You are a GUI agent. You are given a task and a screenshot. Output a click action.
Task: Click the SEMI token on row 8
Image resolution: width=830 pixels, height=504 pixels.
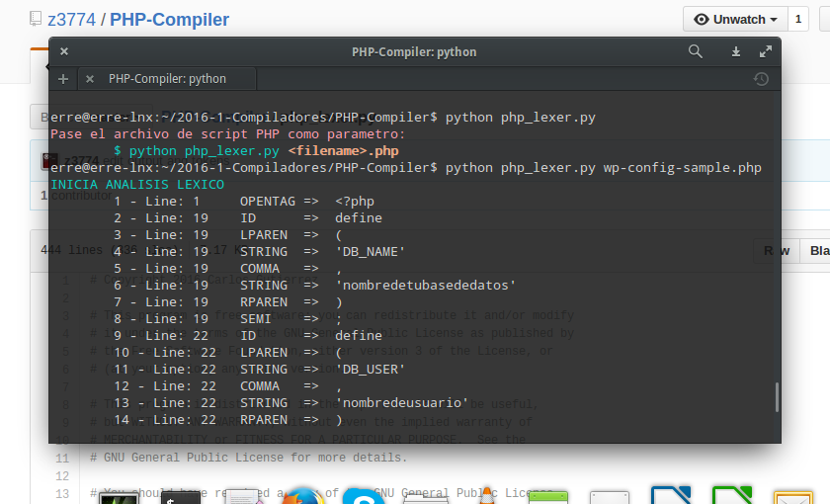[256, 318]
